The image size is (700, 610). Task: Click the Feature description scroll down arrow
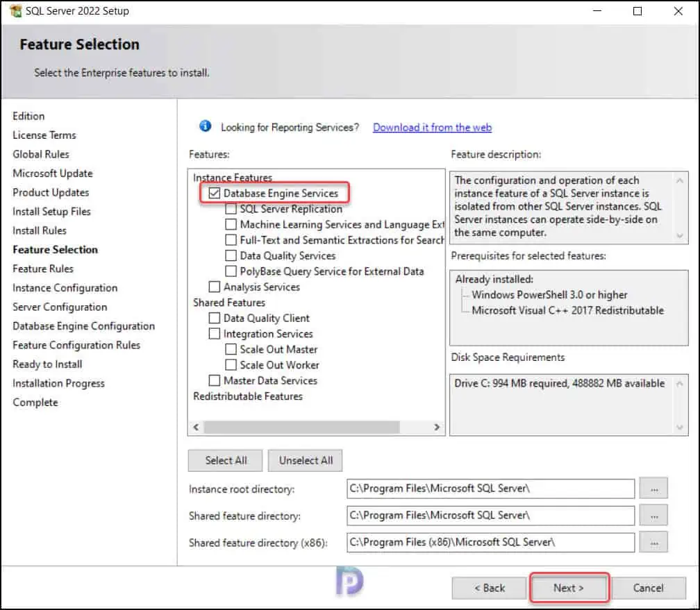680,236
